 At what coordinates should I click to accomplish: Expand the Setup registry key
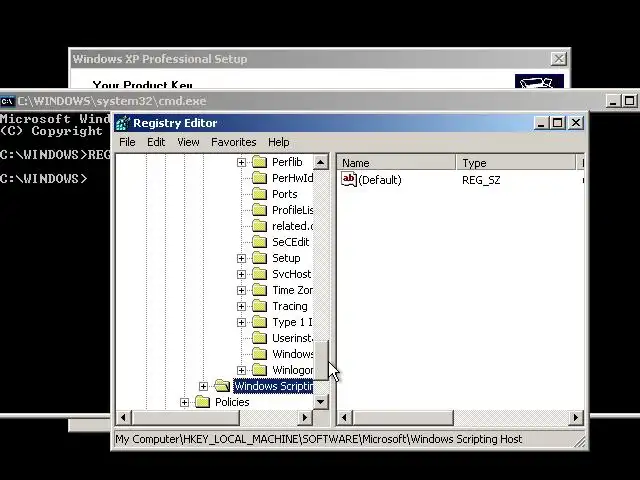pos(241,258)
